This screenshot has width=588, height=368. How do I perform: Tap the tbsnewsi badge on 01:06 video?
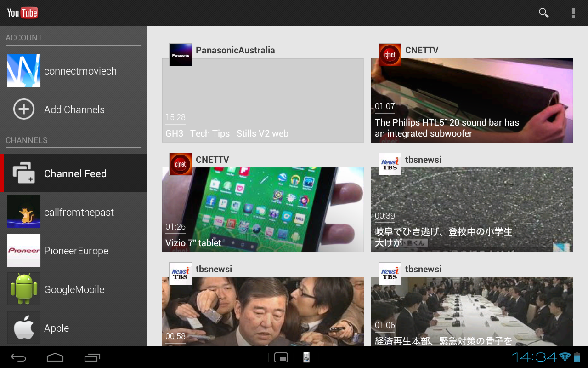click(x=390, y=274)
